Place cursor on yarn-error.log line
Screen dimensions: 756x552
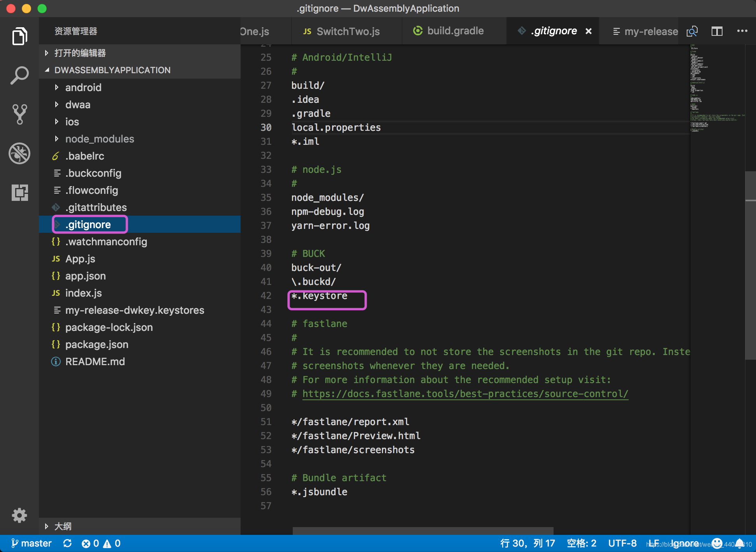[331, 226]
